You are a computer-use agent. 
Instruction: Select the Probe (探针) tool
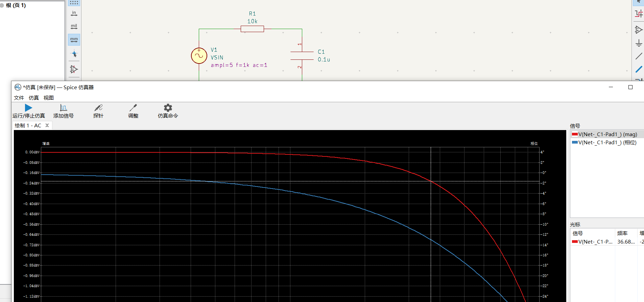click(98, 108)
